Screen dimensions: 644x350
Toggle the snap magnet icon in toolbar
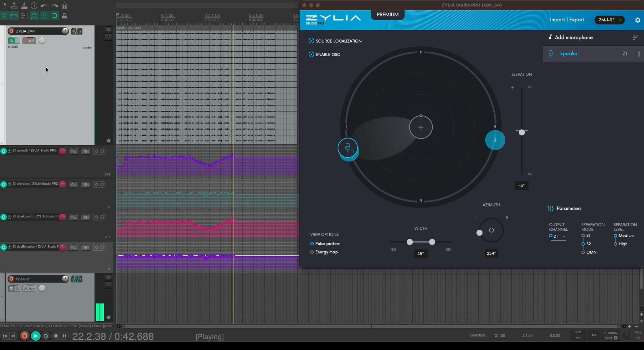coord(54,16)
